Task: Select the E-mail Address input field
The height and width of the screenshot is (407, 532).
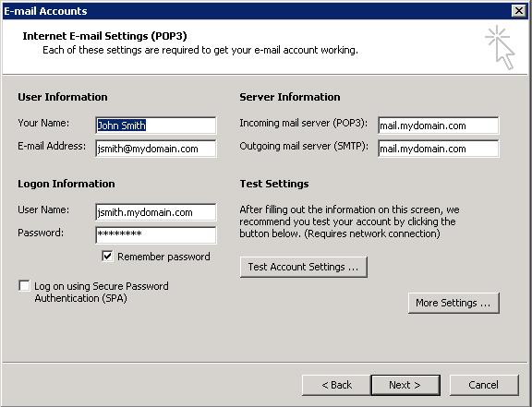Action: click(x=156, y=149)
